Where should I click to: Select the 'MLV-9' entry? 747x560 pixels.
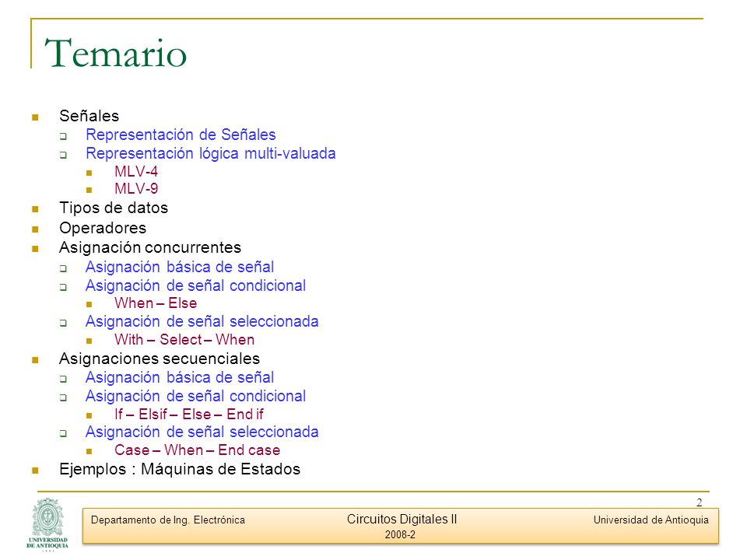click(x=136, y=188)
